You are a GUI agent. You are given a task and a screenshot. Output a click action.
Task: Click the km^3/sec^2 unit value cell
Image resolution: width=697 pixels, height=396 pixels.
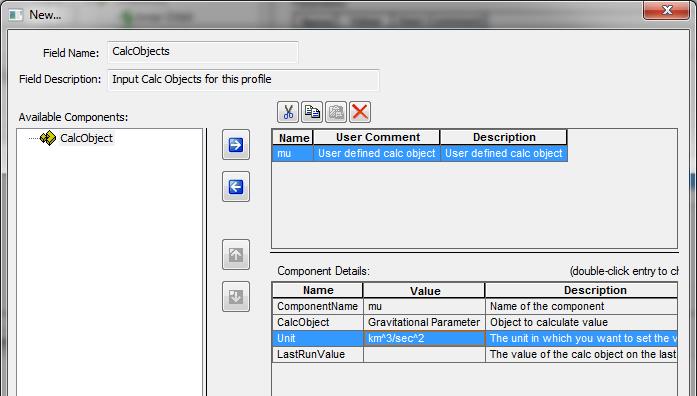coord(425,338)
